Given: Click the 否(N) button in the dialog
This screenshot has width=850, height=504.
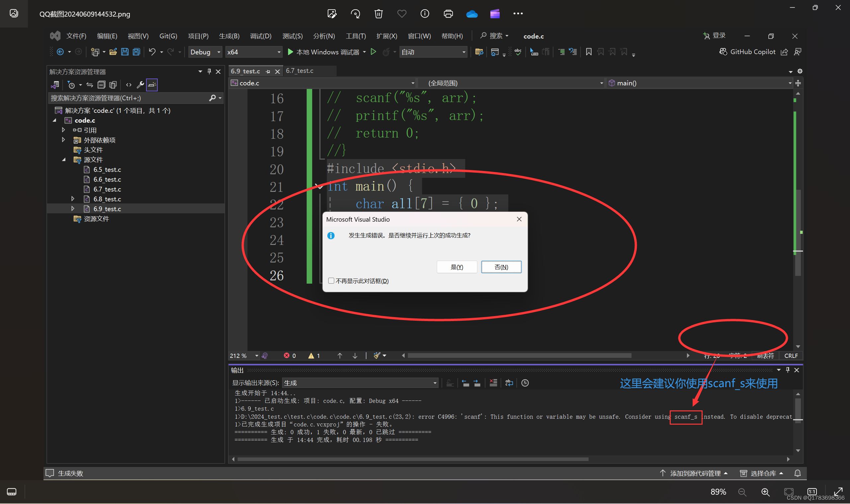Looking at the screenshot, I should [x=501, y=267].
